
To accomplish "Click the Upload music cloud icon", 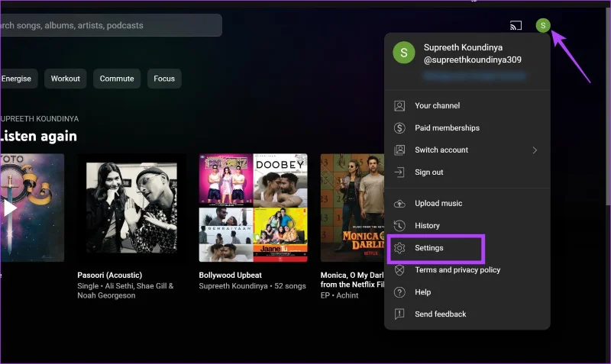I will pos(399,204).
